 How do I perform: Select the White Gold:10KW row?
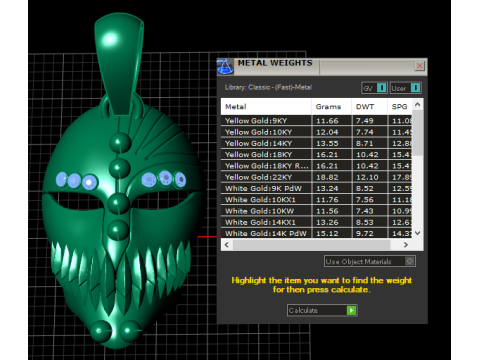pos(316,211)
